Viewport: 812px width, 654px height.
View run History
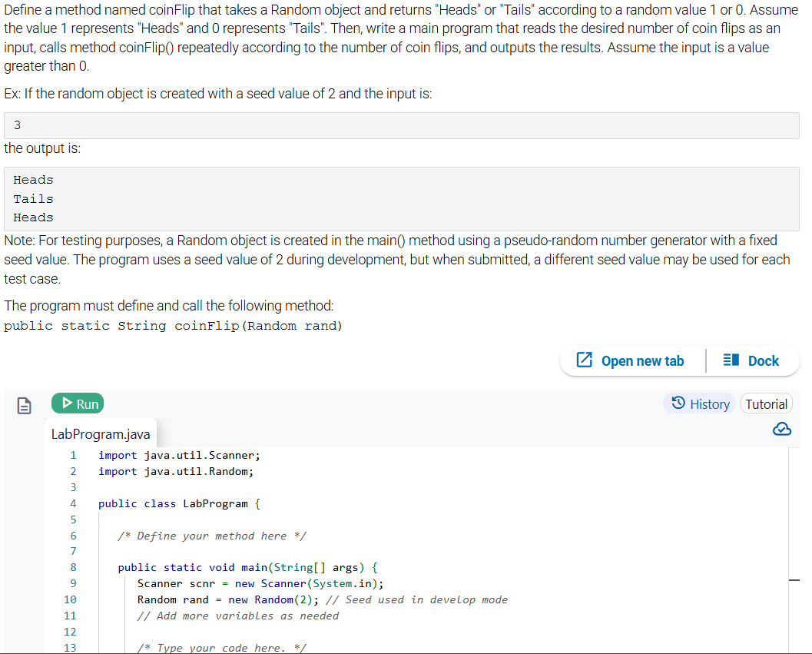point(699,403)
